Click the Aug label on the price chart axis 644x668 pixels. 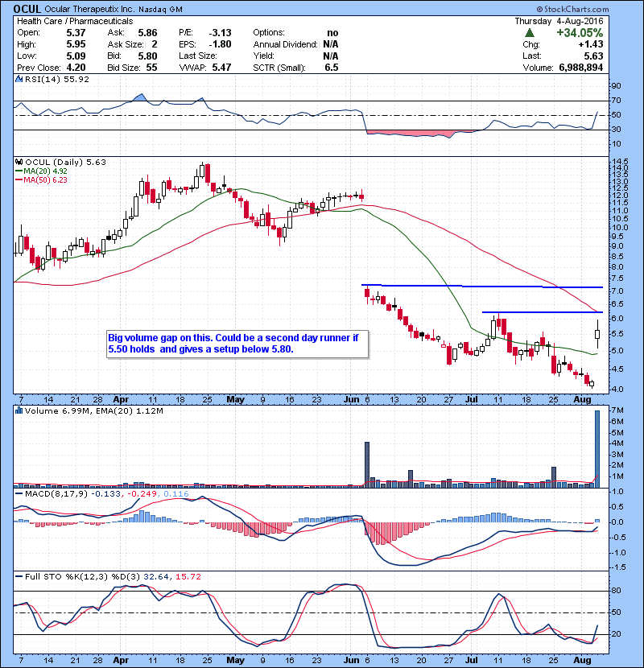tap(582, 400)
